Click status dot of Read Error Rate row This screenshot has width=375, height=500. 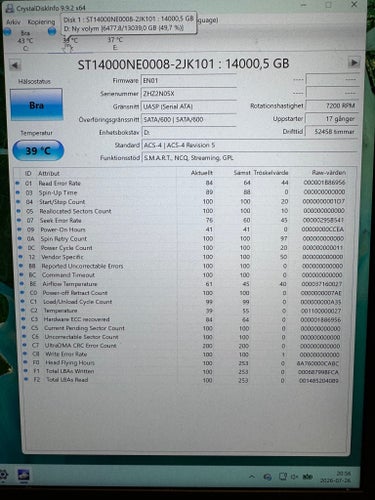click(x=17, y=183)
